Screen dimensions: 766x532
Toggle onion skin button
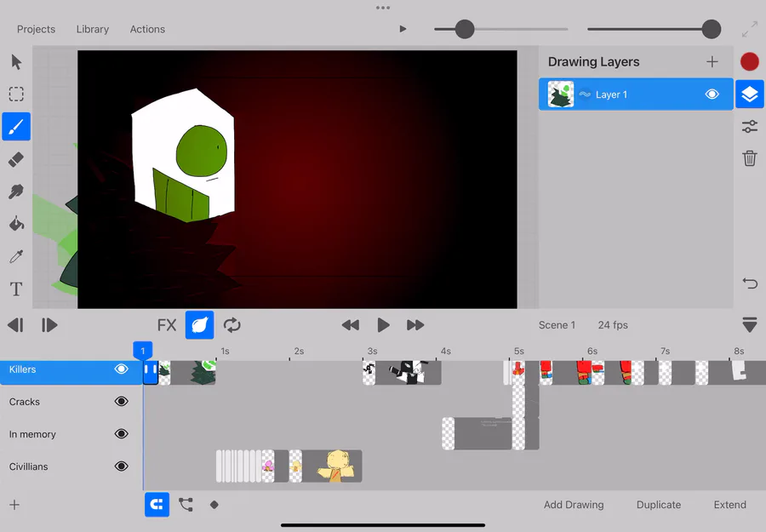[199, 325]
